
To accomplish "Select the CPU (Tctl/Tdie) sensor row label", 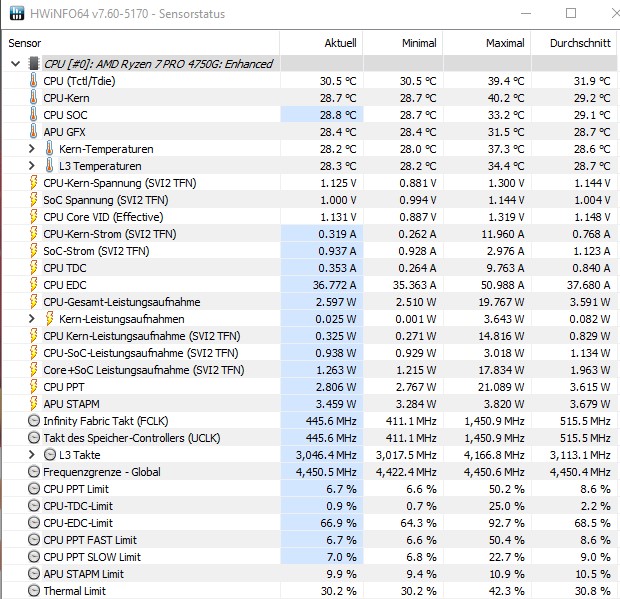I will click(x=79, y=81).
